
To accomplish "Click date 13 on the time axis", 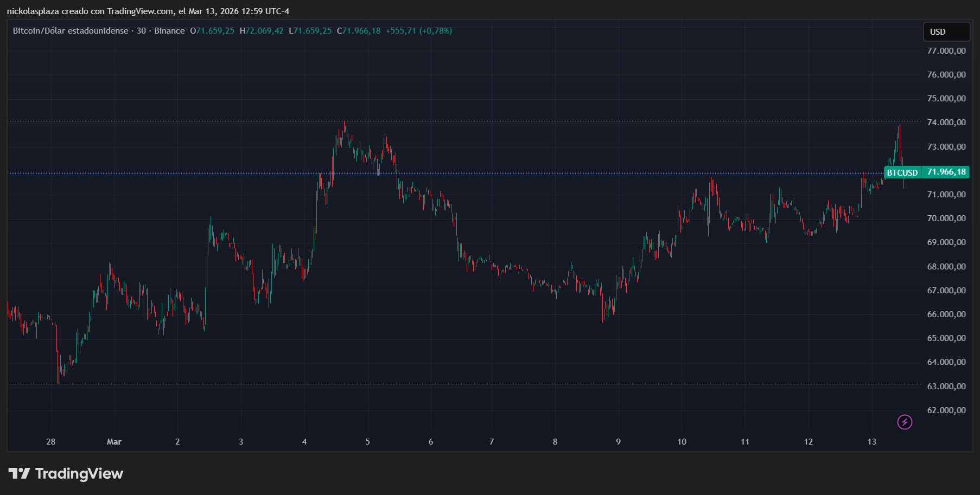I will click(871, 442).
